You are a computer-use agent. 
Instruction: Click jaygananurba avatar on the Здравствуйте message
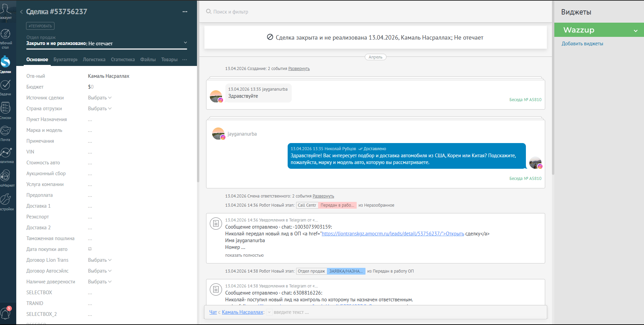tap(216, 96)
